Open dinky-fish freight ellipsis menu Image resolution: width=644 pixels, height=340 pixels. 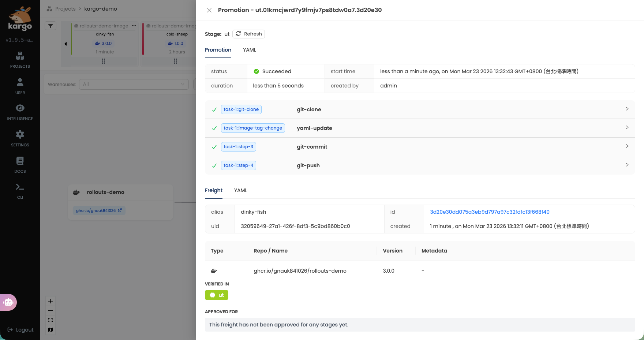tap(134, 26)
